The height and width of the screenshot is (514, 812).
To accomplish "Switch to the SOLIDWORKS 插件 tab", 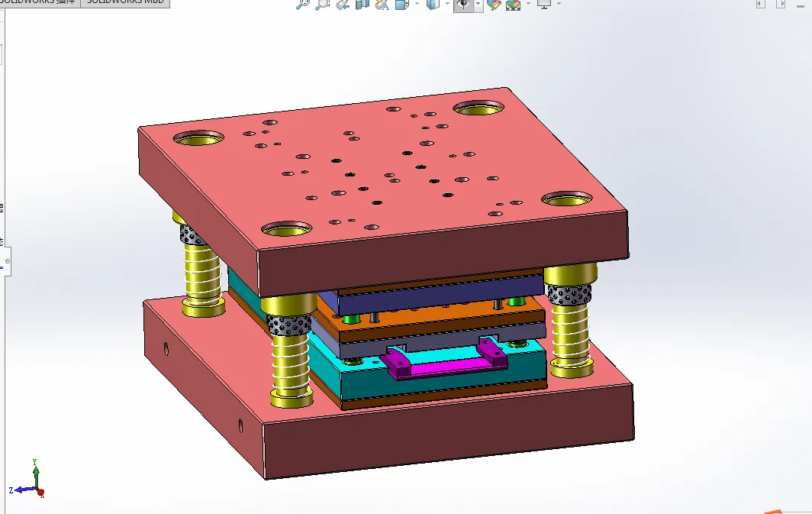I will click(x=39, y=2).
